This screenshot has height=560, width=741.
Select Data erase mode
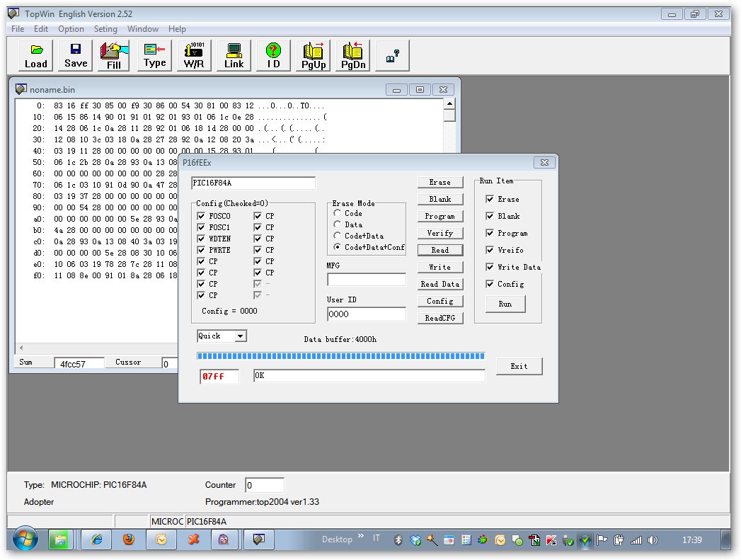(337, 224)
